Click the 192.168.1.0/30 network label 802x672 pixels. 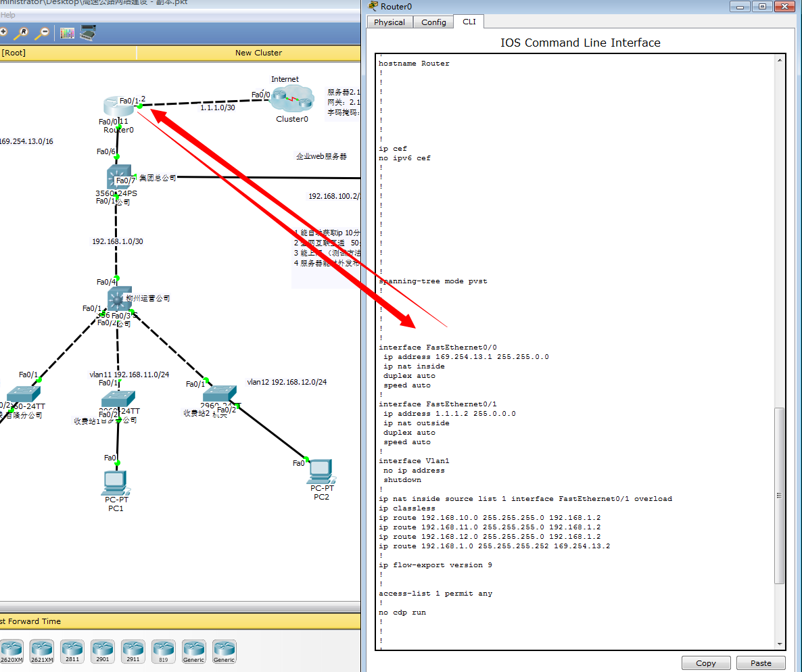click(118, 241)
